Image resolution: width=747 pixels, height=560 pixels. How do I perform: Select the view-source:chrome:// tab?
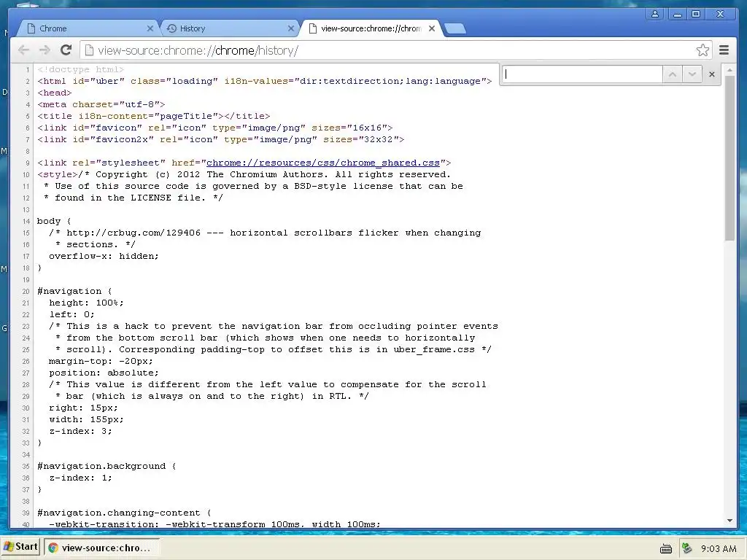369,28
